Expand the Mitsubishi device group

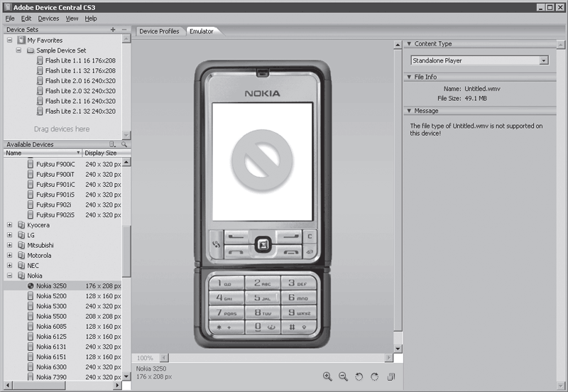tap(10, 245)
